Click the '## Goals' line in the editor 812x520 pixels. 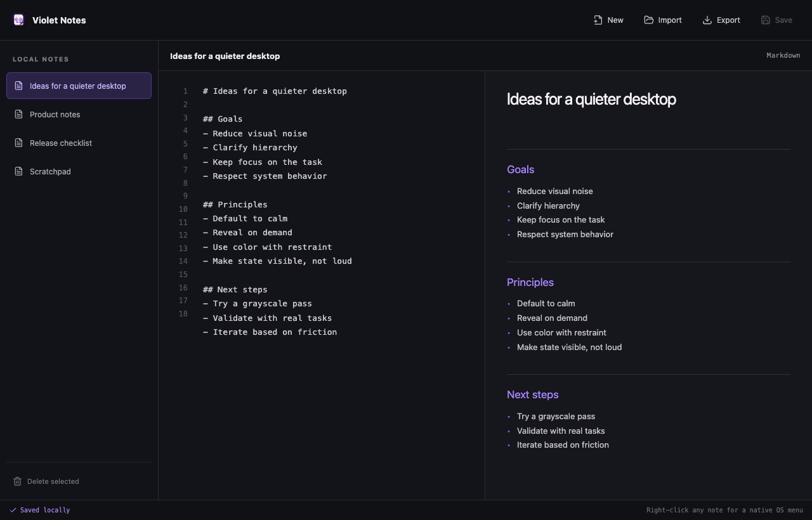pyautogui.click(x=223, y=119)
